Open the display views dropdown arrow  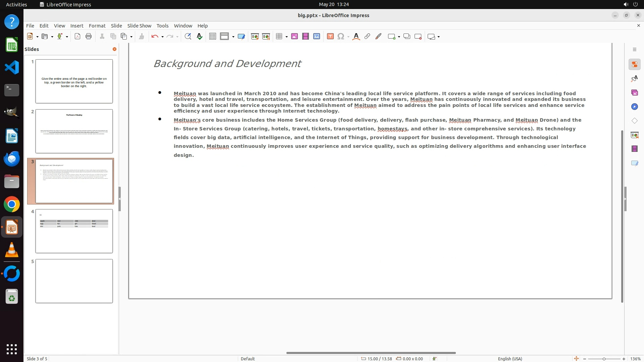(x=233, y=37)
